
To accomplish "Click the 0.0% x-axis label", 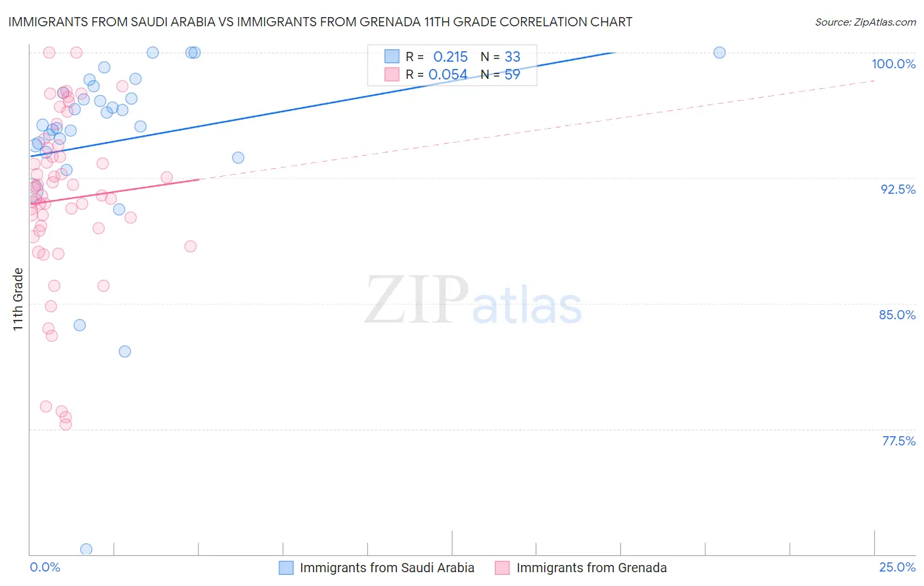I will point(45,567).
